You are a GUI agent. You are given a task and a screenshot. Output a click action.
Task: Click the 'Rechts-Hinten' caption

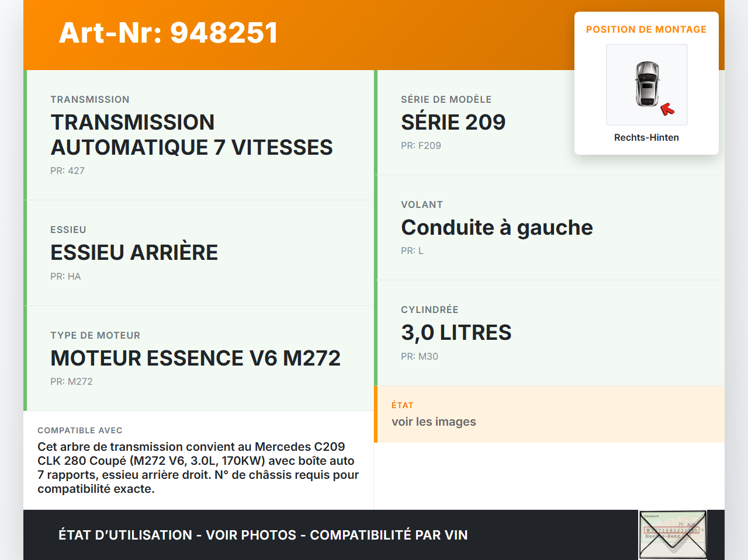646,137
